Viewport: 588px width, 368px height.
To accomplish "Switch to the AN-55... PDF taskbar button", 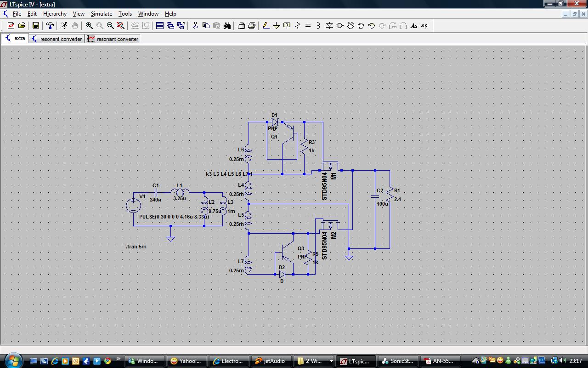I will [440, 361].
